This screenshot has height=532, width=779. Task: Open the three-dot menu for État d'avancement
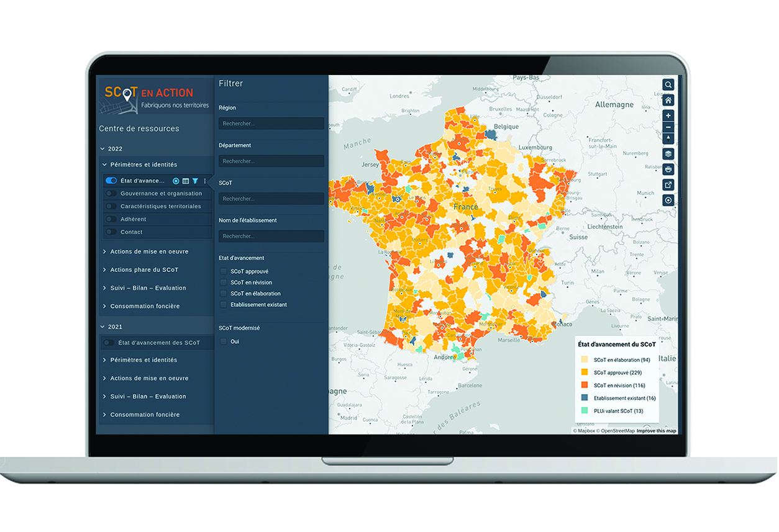(205, 181)
